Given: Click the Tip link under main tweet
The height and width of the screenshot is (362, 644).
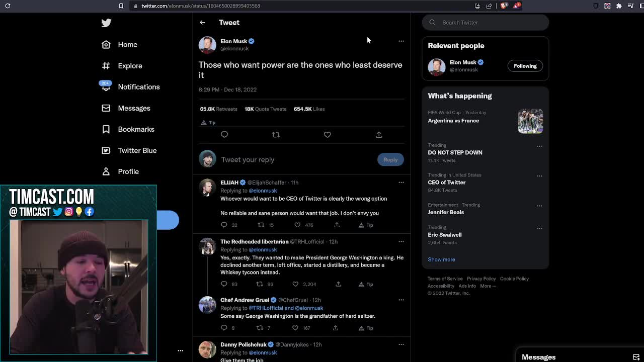Looking at the screenshot, I should tap(208, 123).
